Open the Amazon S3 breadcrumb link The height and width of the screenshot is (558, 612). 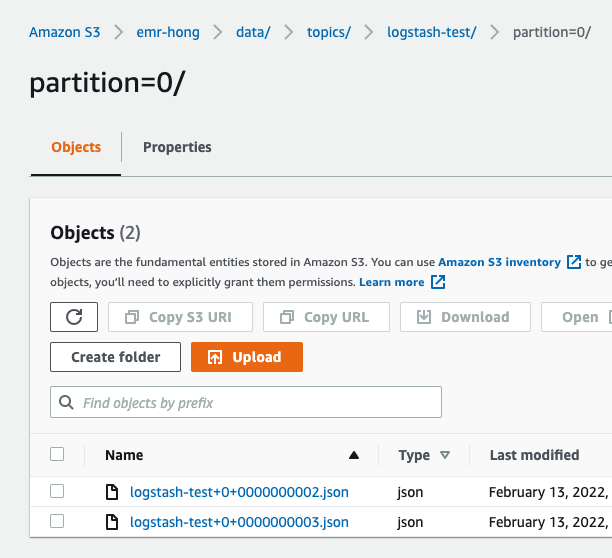click(65, 32)
